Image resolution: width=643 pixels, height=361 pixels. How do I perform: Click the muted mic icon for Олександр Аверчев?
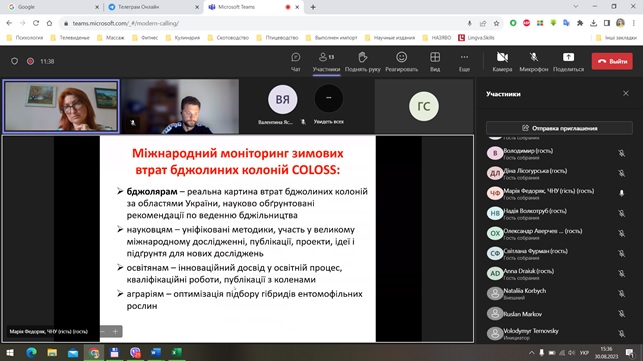pyautogui.click(x=622, y=233)
